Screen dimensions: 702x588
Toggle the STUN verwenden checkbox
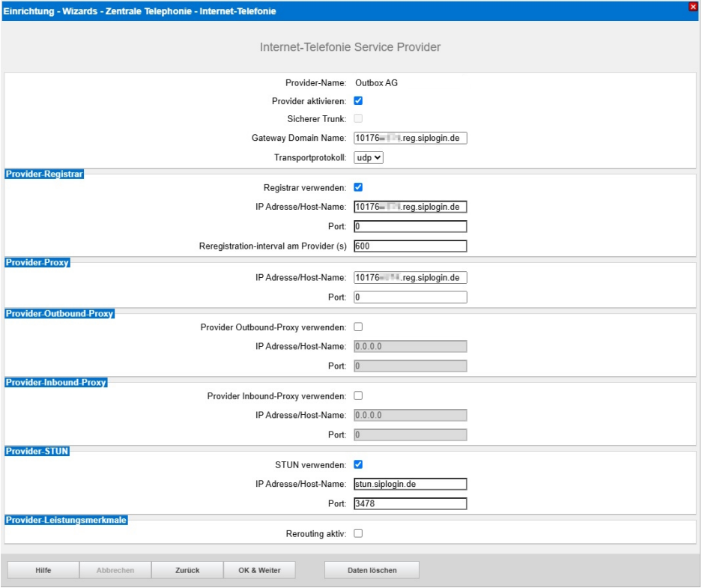[x=358, y=464]
